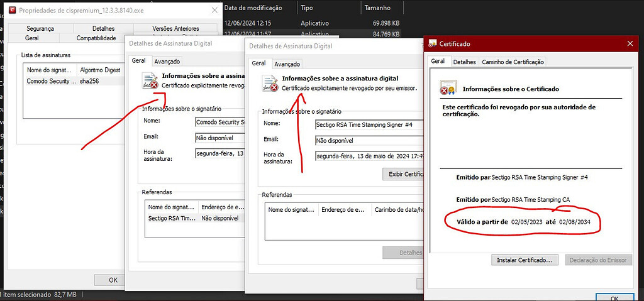Viewport: 644px width, 301px height.
Task: Click Nome field showing Sectigo RSA Time Stamping Signer
Action: [368, 124]
